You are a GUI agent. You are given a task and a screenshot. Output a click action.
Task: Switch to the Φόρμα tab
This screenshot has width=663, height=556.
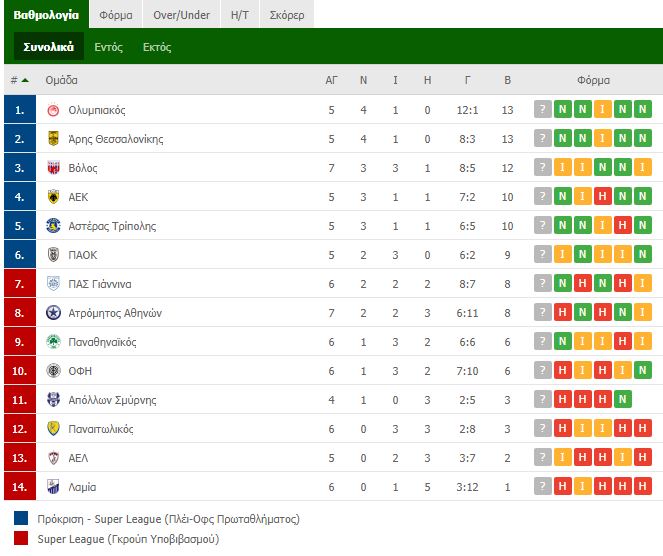pyautogui.click(x=116, y=15)
